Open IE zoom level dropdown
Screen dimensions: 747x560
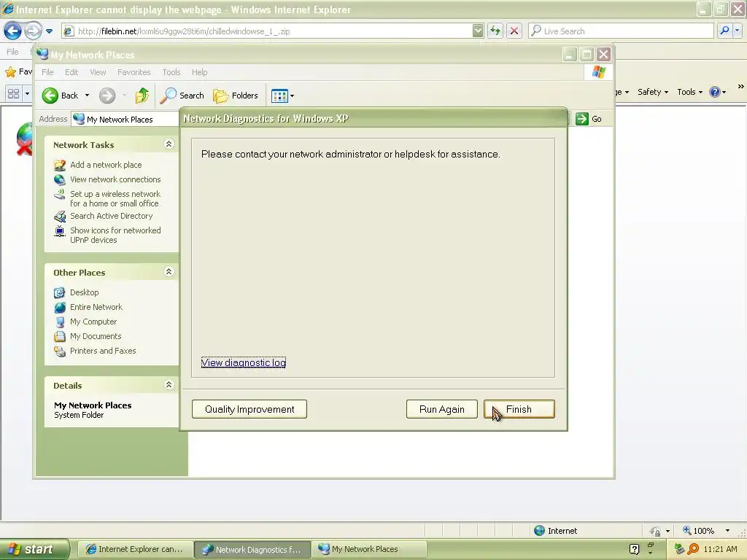coord(727,531)
